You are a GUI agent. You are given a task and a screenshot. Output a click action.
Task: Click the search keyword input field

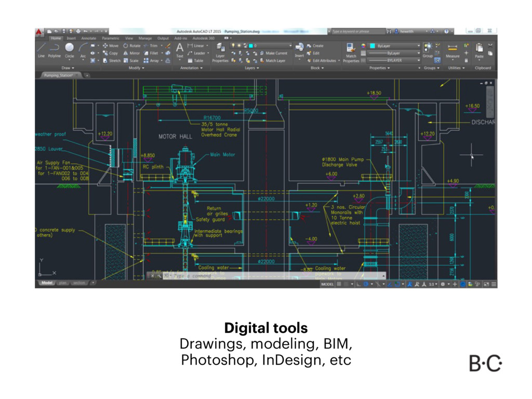358,31
